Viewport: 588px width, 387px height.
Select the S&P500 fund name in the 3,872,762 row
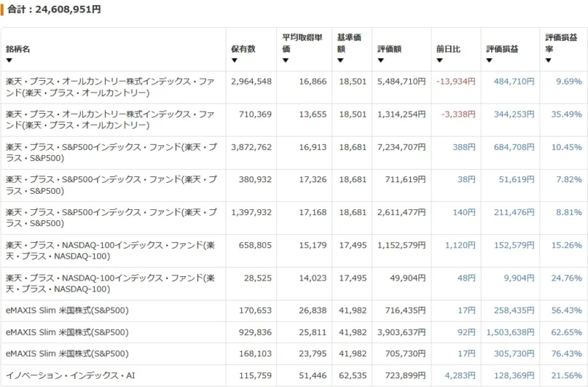(111, 153)
